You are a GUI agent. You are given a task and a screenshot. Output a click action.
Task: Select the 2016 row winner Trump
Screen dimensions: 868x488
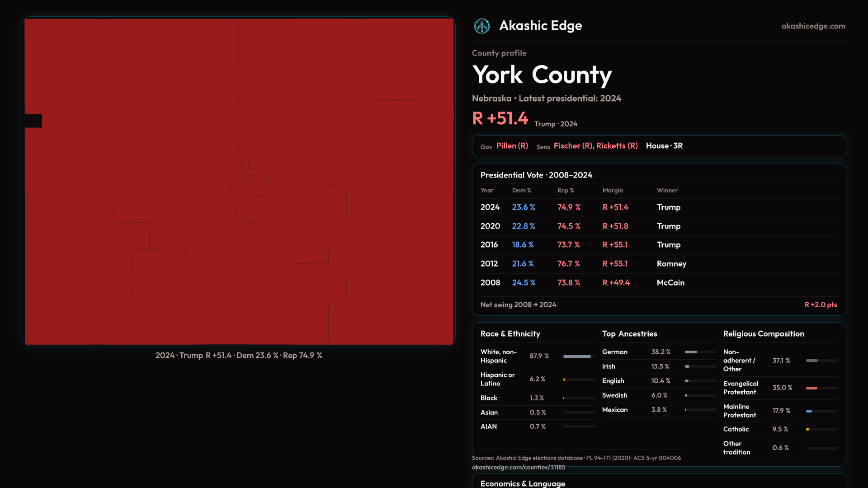coord(668,245)
